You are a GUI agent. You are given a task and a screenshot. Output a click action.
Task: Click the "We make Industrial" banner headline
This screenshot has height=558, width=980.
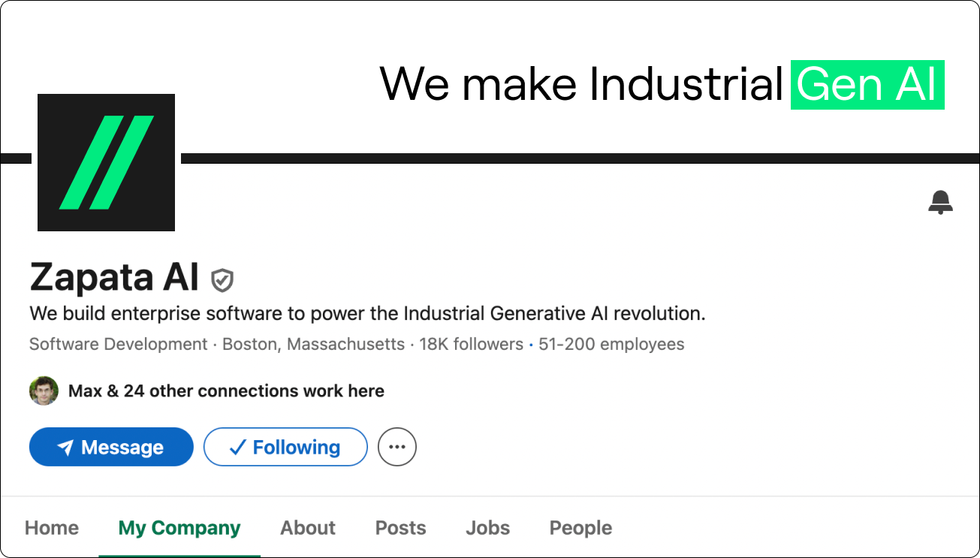click(582, 84)
